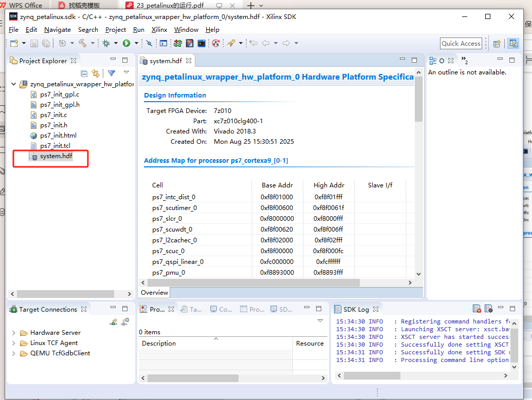Click the Program FPGA toolbar icon
The height and width of the screenshot is (400, 532).
177,43
